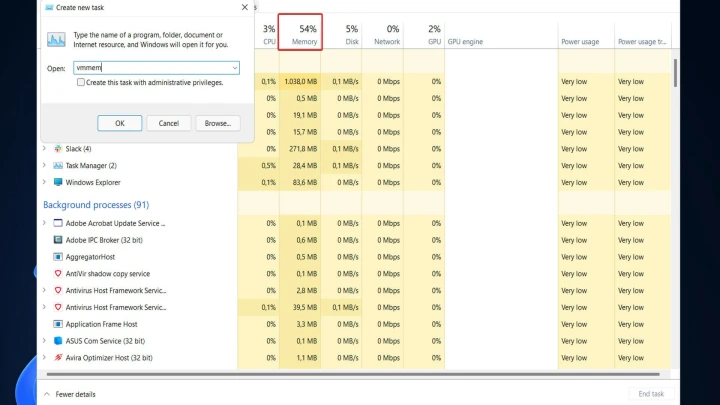Select the 19,1 MB memory cell
The width and height of the screenshot is (720, 405).
tap(300, 115)
